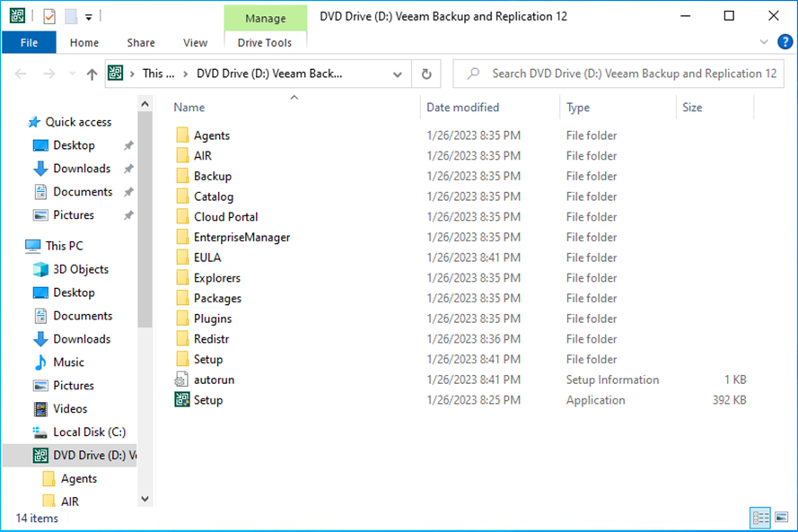798x532 pixels.
Task: Click the Properties checkmark quick access icon
Action: pos(49,17)
